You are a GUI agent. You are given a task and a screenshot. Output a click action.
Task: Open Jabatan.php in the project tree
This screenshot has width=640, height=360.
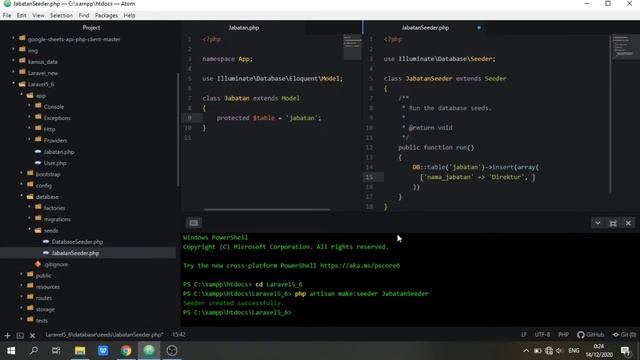[59, 152]
